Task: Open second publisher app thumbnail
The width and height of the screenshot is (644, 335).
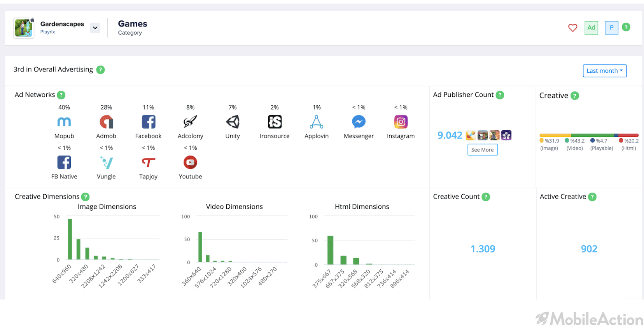Action: tap(483, 135)
